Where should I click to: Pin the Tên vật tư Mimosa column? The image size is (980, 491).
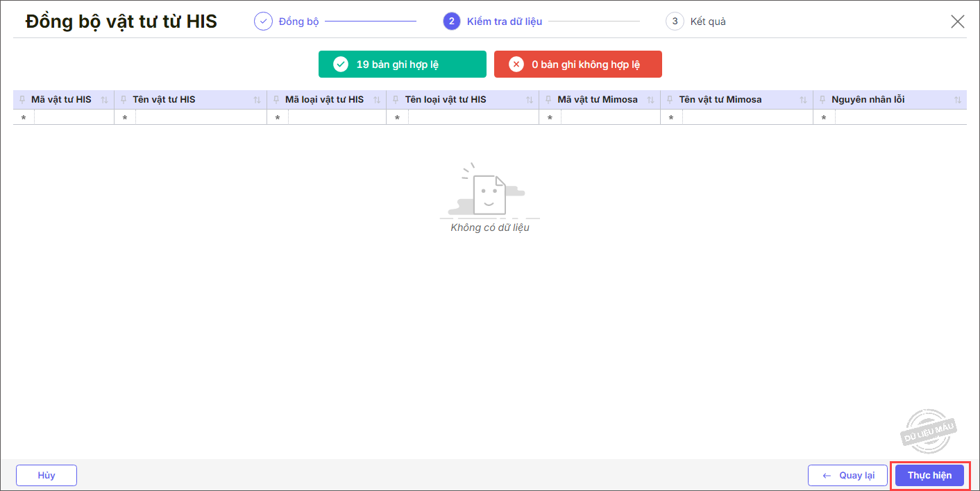pos(670,100)
